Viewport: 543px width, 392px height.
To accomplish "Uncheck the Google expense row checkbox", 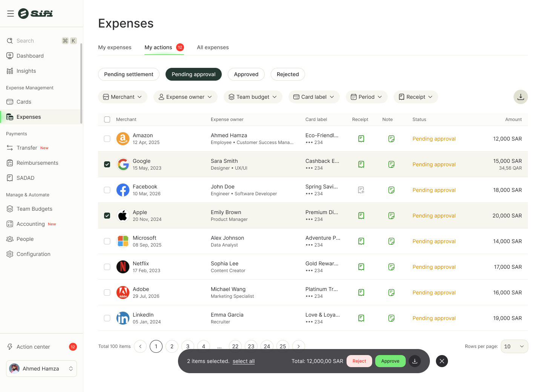I will coord(107,164).
